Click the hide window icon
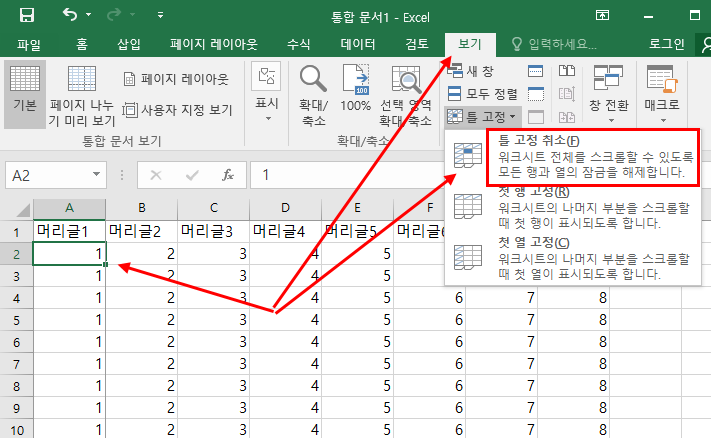The width and height of the screenshot is (711, 438). [536, 94]
